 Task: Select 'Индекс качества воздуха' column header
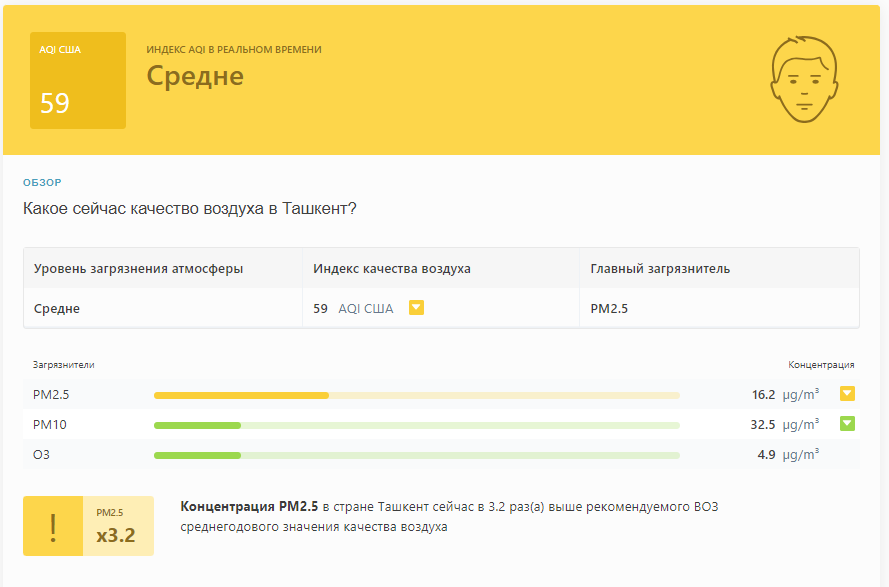[392, 269]
